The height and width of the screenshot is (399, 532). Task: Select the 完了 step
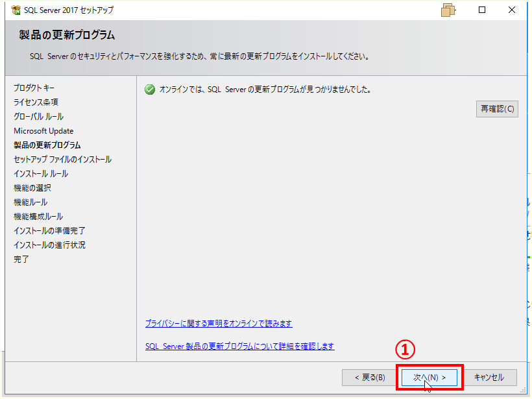pyautogui.click(x=21, y=259)
